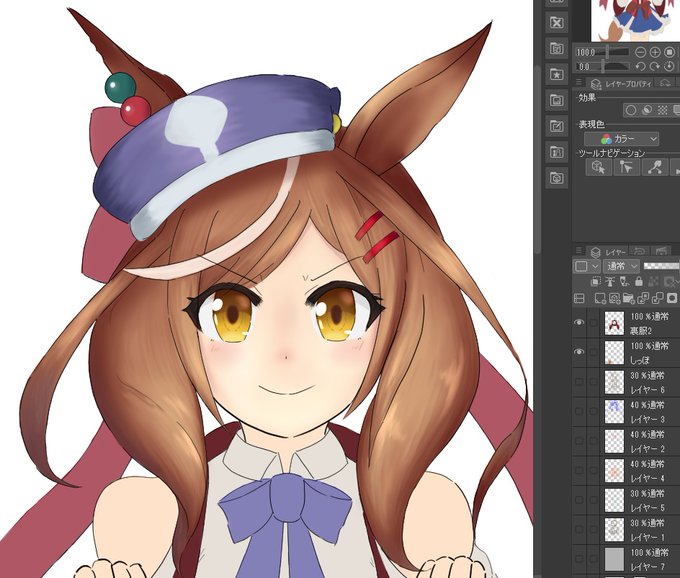Show the レイヤー 4 layer
Screen dimensions: 680x578
tap(579, 470)
